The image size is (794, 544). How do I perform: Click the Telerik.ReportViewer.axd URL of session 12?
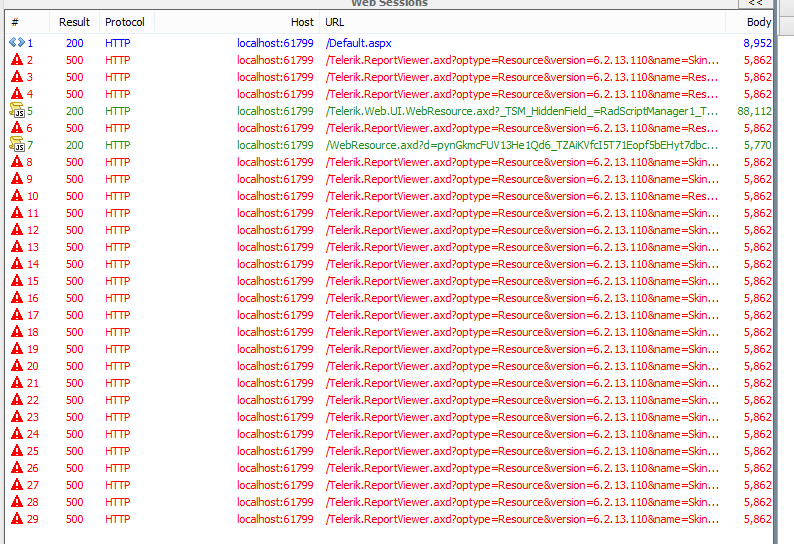tap(522, 230)
